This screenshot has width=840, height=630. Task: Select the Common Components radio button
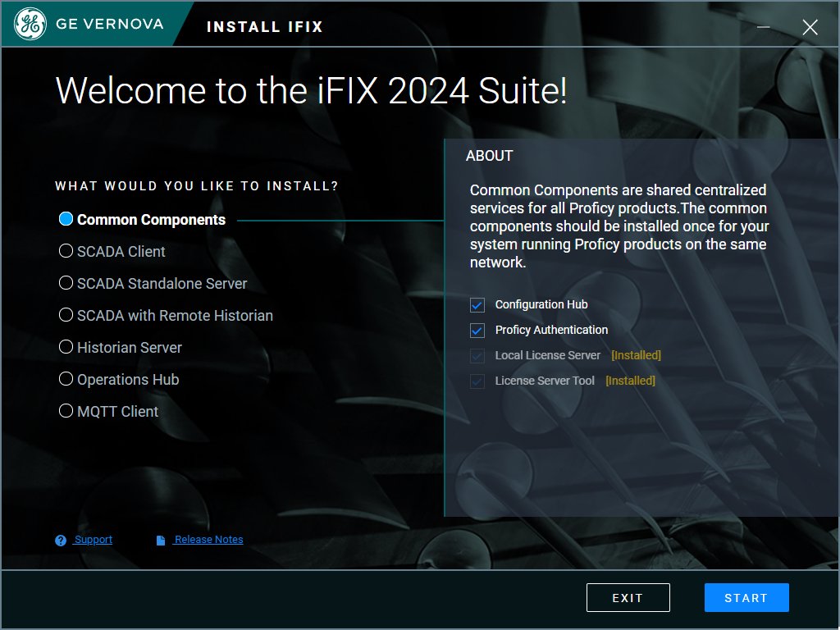coord(66,219)
